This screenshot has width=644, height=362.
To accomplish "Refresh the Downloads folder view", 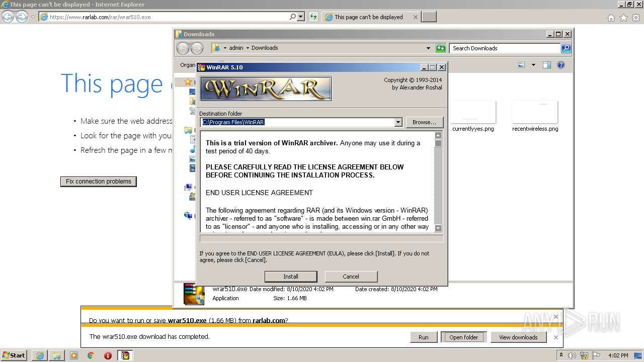I will (x=441, y=48).
